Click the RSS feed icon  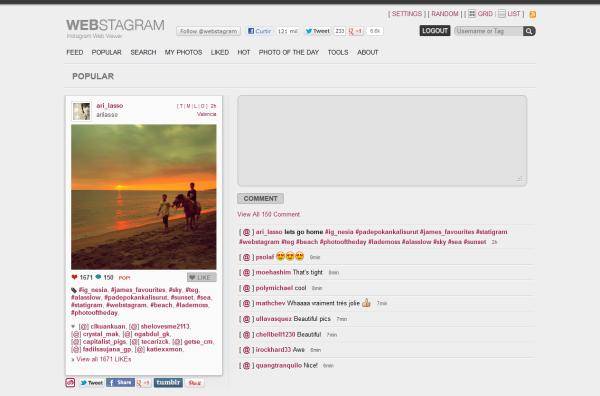coord(532,15)
